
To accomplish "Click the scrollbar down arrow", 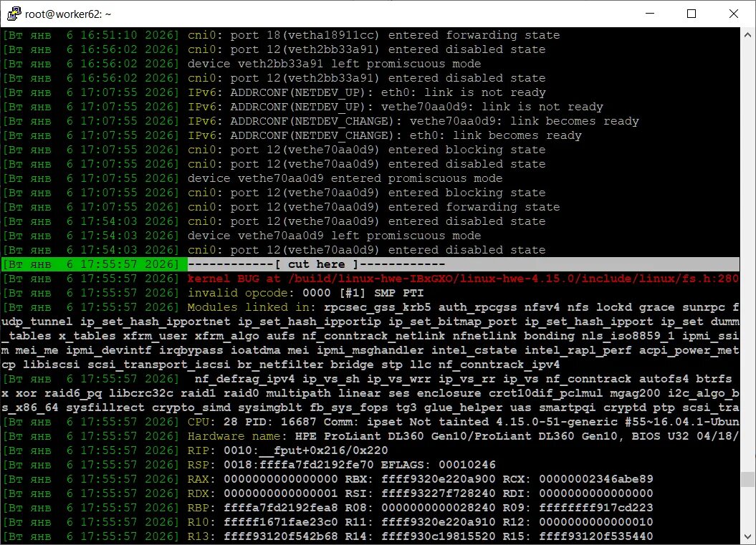I will 747,536.
